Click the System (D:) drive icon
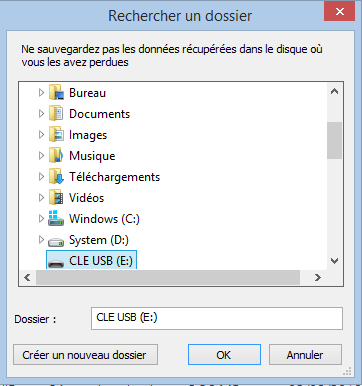 [x=56, y=241]
